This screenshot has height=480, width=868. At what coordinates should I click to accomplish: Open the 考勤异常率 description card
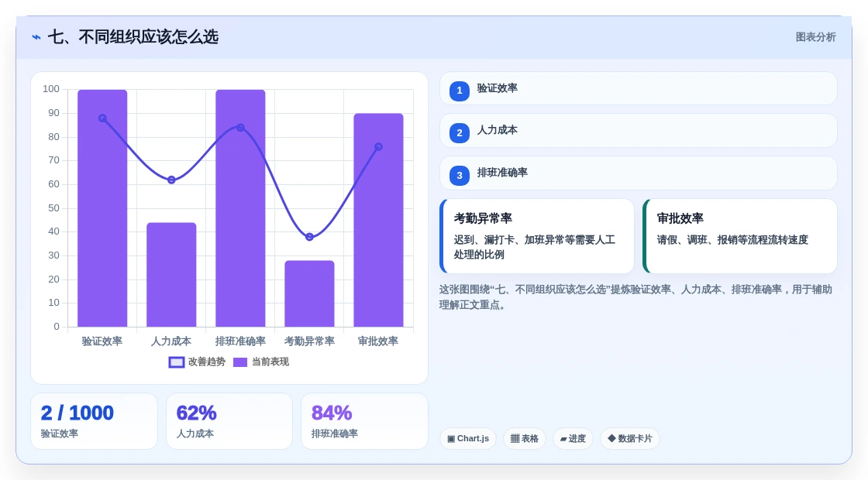click(537, 236)
